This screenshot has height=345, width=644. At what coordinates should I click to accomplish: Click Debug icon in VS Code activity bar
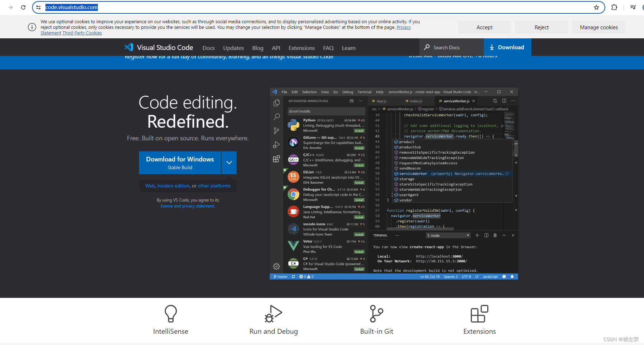pyautogui.click(x=277, y=145)
